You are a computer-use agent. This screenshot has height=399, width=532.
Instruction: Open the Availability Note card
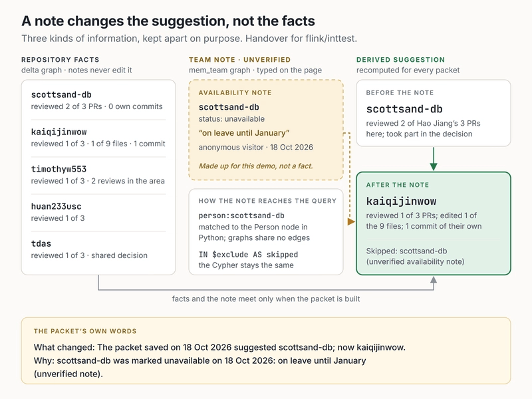tap(266, 130)
